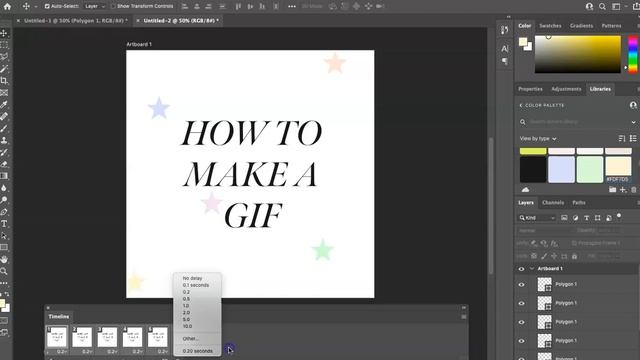
Task: Select the Eyedropper tool
Action: click(x=4, y=104)
